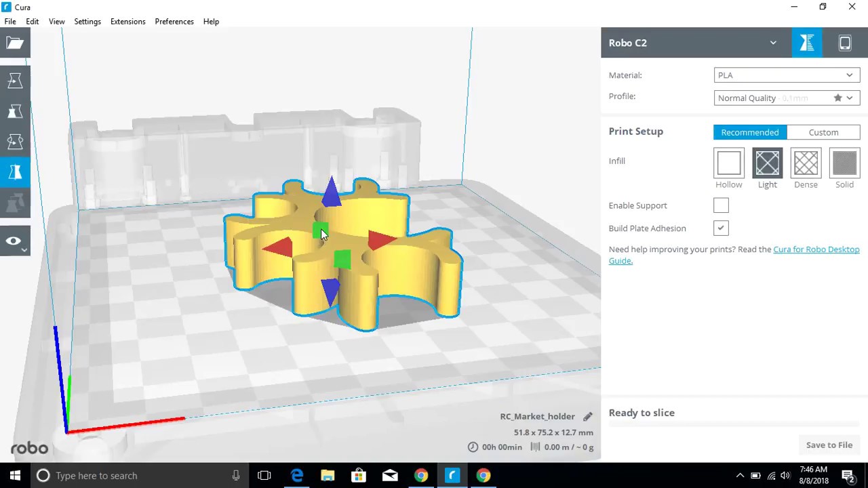Select Solid infill option
The width and height of the screenshot is (868, 488).
[x=844, y=163]
